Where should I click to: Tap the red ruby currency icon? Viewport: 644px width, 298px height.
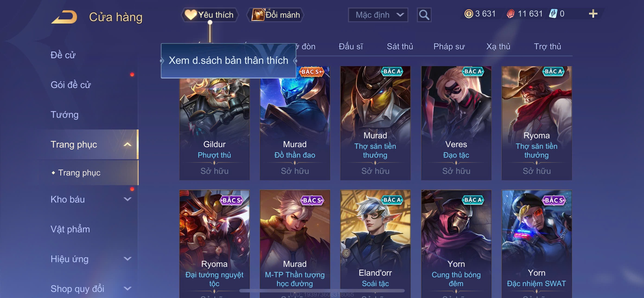coord(510,14)
